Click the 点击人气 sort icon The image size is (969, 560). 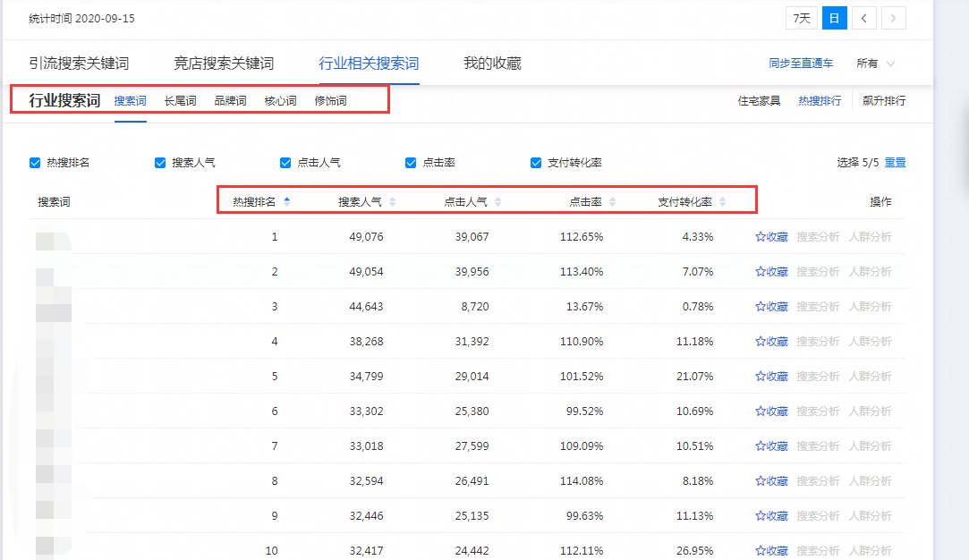tap(497, 202)
